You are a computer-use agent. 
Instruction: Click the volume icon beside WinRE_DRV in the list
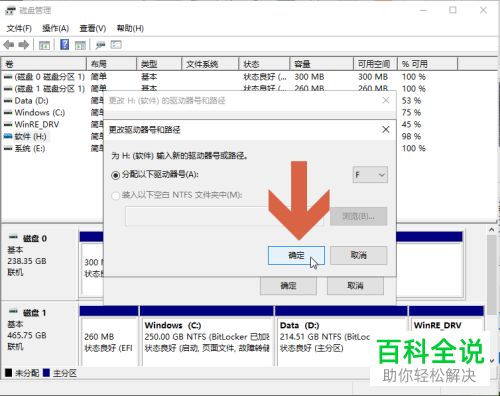pos(8,125)
